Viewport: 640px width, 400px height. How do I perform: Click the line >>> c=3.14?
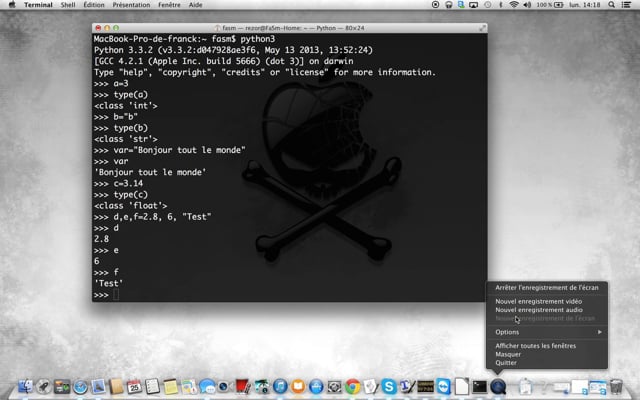tap(118, 183)
